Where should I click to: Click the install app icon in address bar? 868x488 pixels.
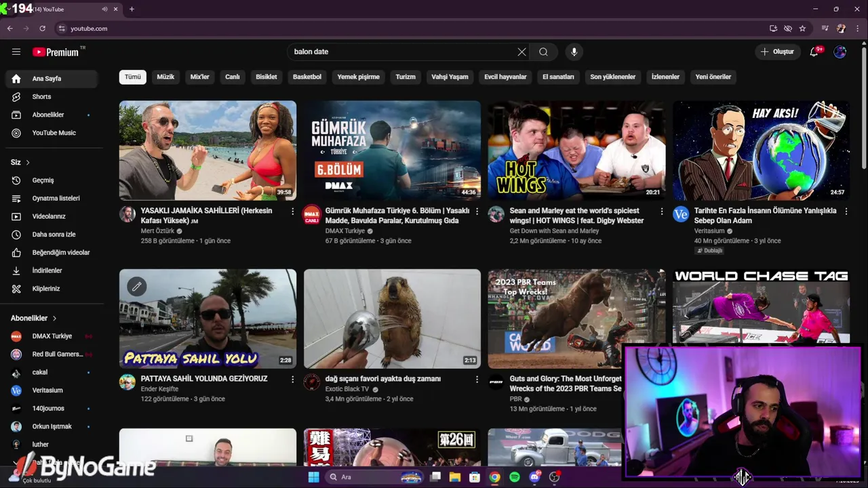(773, 28)
